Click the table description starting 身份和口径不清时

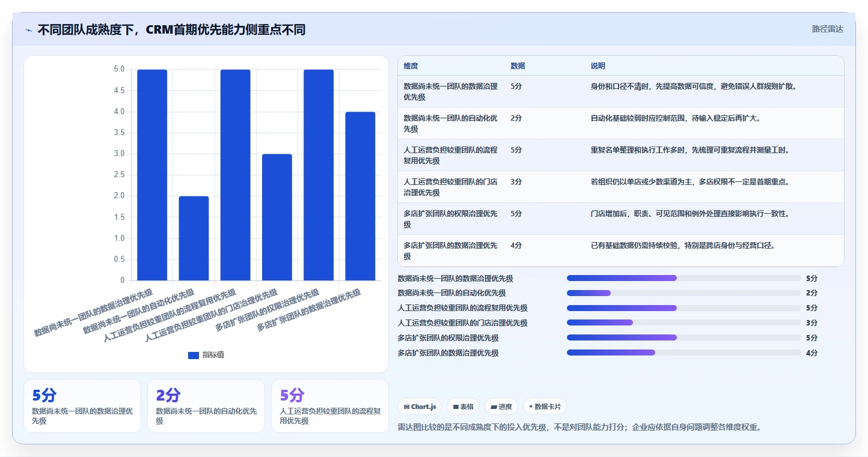[694, 86]
